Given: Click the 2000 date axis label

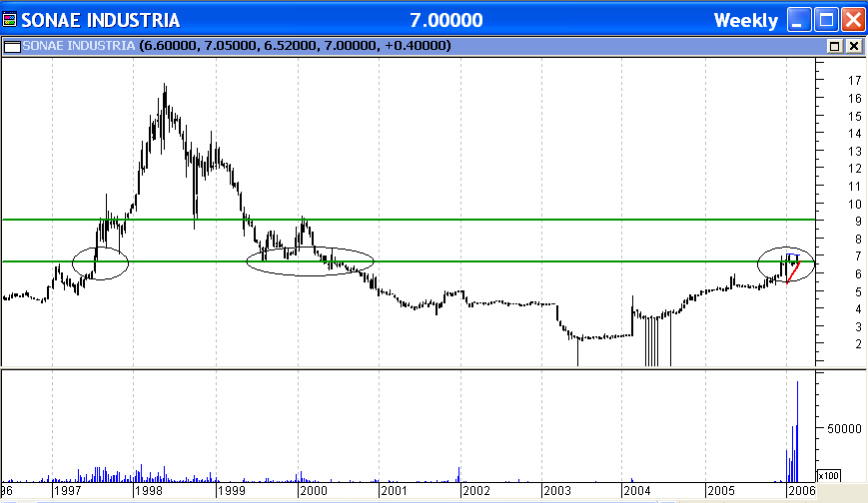Looking at the screenshot, I should [314, 491].
